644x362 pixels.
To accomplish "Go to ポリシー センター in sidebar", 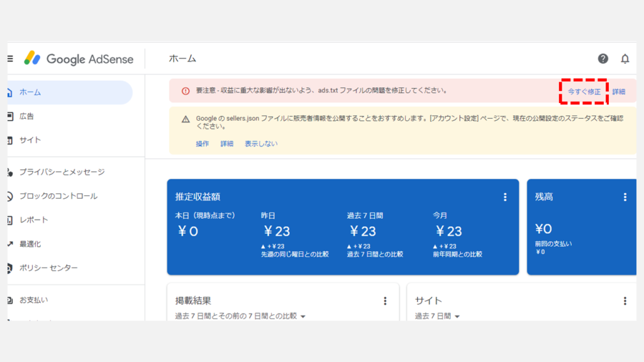I will coord(48,268).
